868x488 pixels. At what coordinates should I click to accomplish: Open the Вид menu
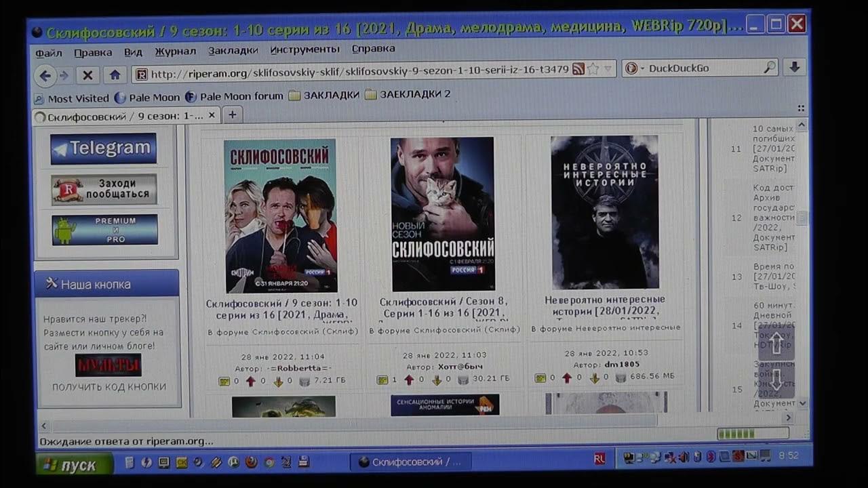133,52
